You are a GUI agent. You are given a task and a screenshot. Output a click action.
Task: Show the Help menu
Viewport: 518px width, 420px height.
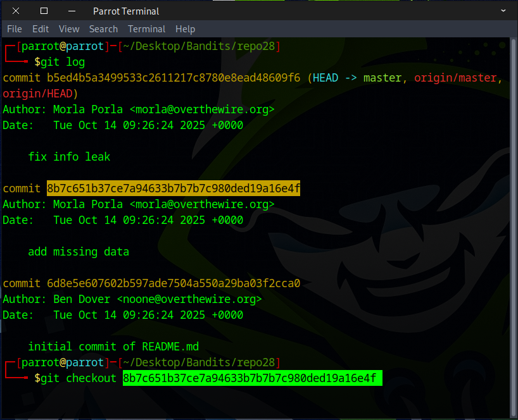click(x=185, y=29)
